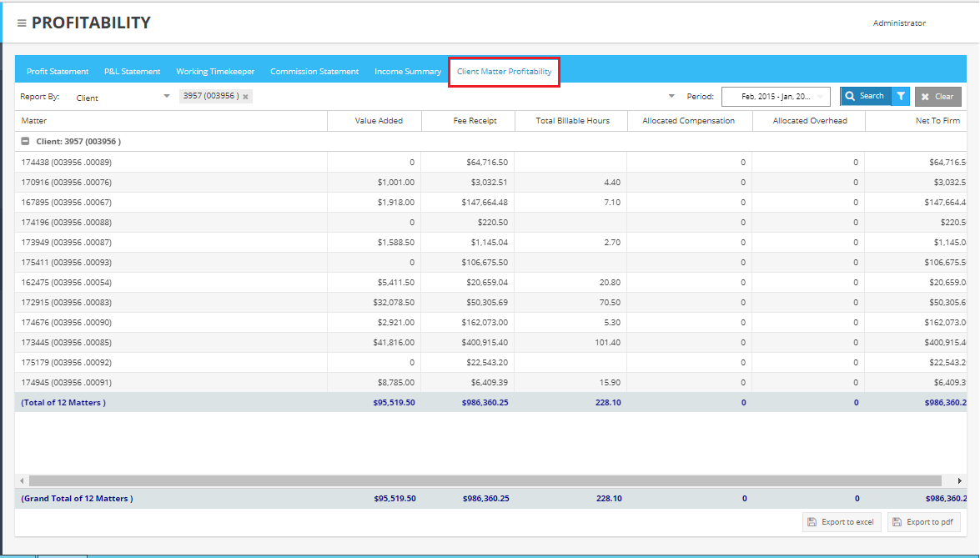Sort by the Fee Receipt column header
Image resolution: width=980 pixels, height=558 pixels.
tap(475, 121)
